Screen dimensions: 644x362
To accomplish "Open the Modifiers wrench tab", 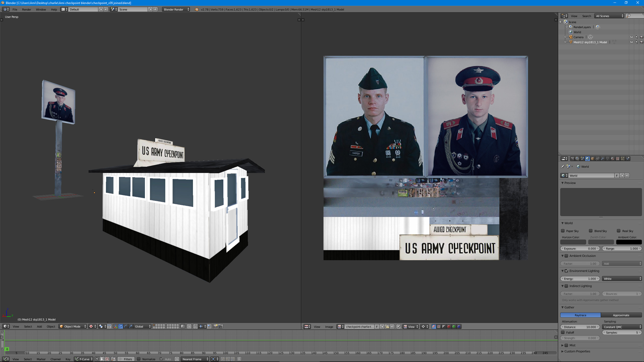I will 602,159.
